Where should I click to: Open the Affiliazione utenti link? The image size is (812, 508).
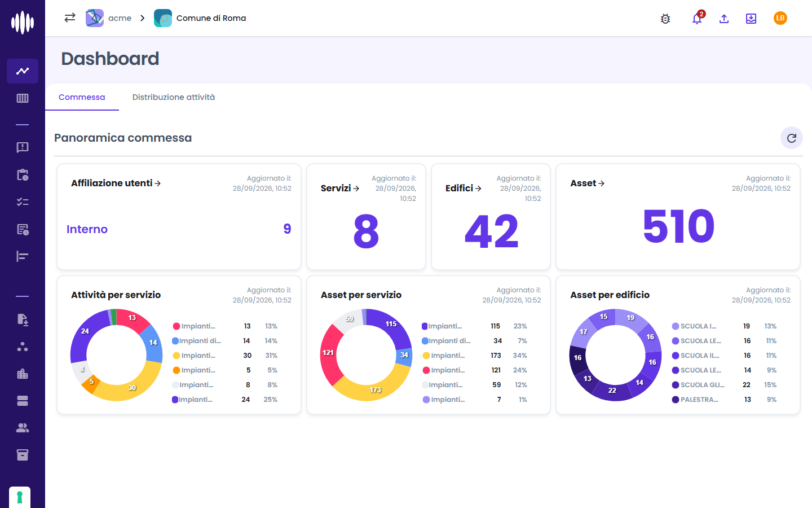coord(116,183)
